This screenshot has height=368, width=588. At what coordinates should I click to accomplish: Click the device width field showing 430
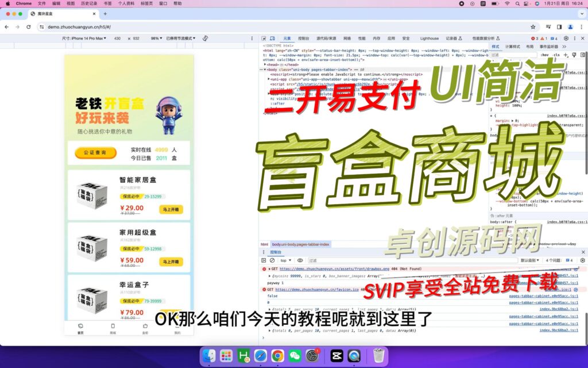pyautogui.click(x=117, y=39)
